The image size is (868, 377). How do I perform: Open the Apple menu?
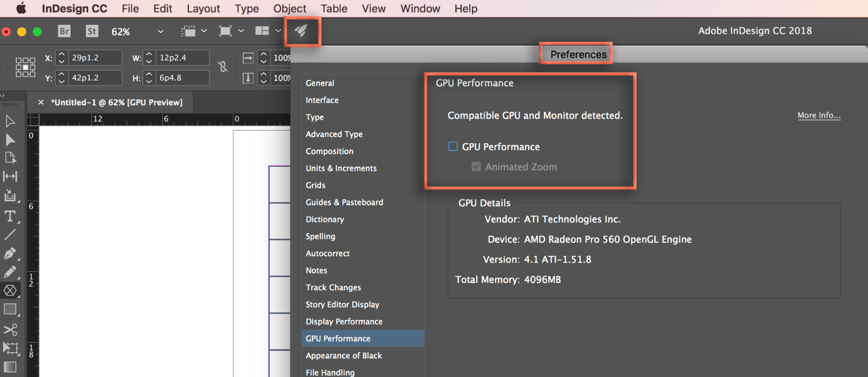click(21, 9)
